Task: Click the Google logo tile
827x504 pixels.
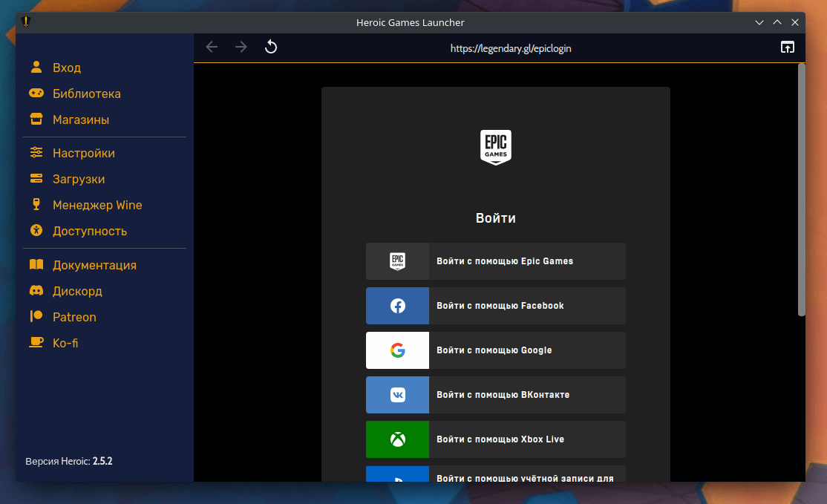Action: [x=398, y=350]
